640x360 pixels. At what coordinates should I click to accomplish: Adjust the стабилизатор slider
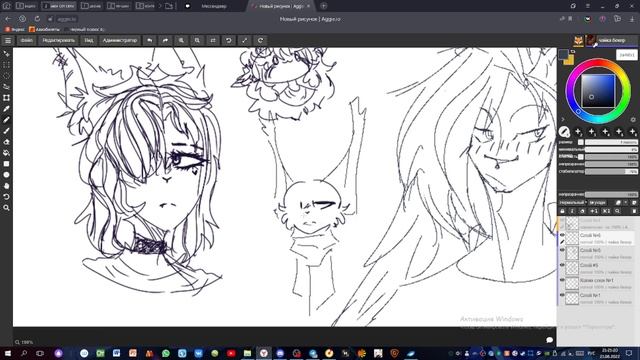pos(611,171)
